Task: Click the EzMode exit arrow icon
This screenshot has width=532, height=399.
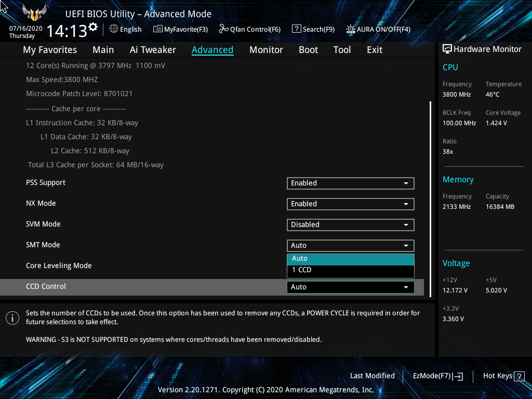Action: coord(457,376)
